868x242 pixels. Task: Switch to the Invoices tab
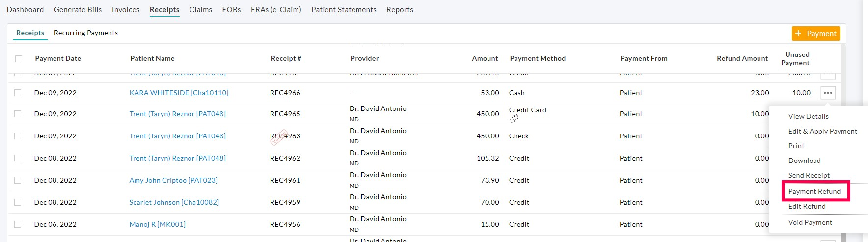point(126,10)
